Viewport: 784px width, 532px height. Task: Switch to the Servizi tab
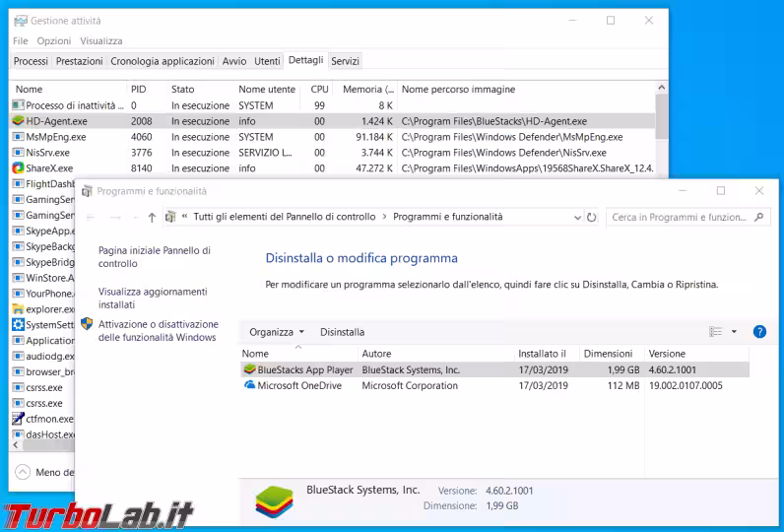click(x=345, y=61)
